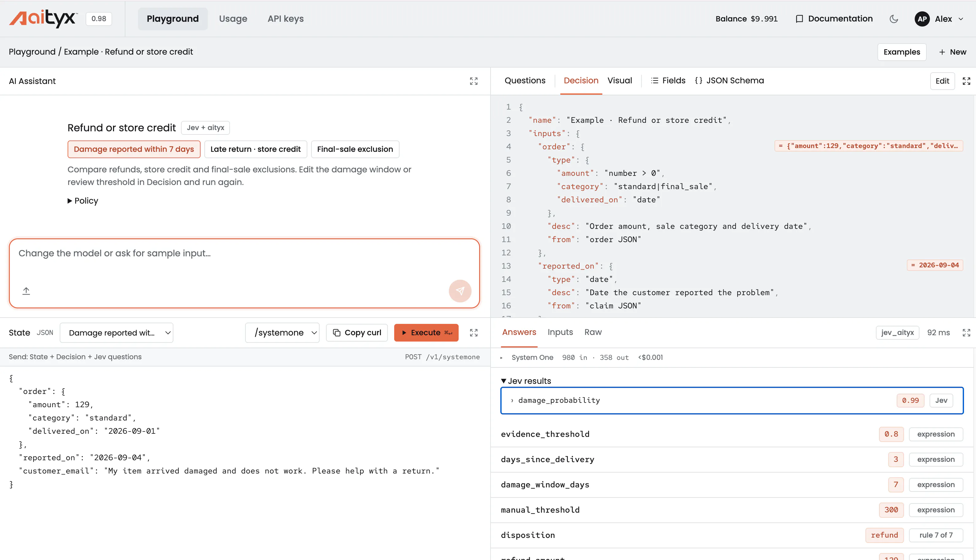This screenshot has width=976, height=560.
Task: Open the Raw tab in results
Action: coord(593,332)
